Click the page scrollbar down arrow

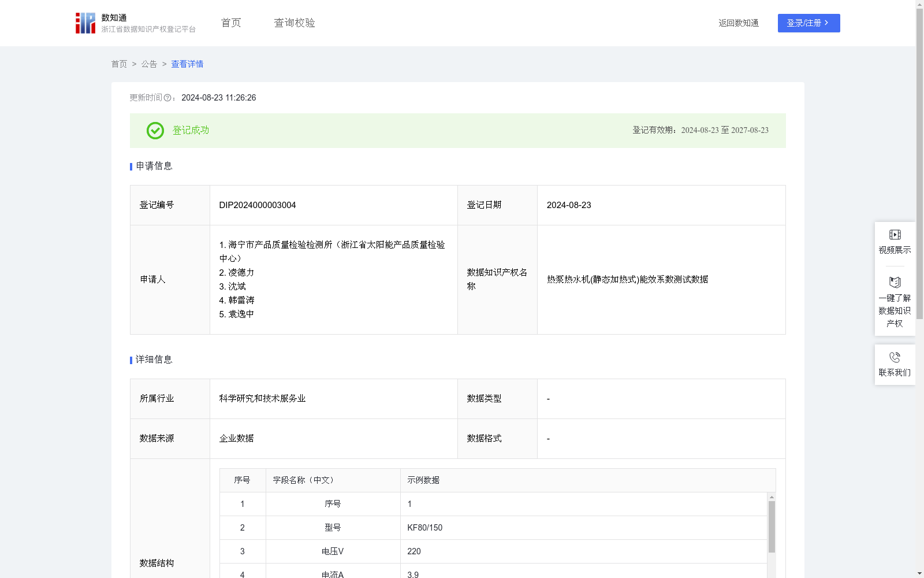[919, 573]
